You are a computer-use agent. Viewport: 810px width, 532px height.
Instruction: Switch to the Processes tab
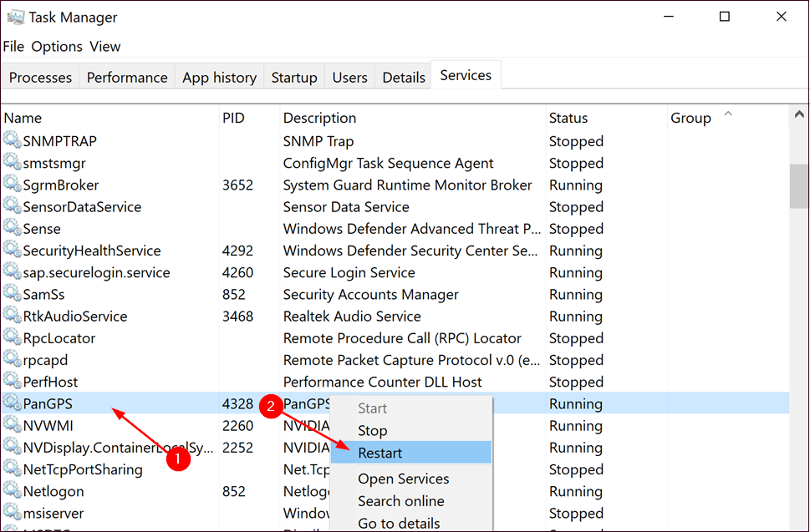click(x=40, y=78)
